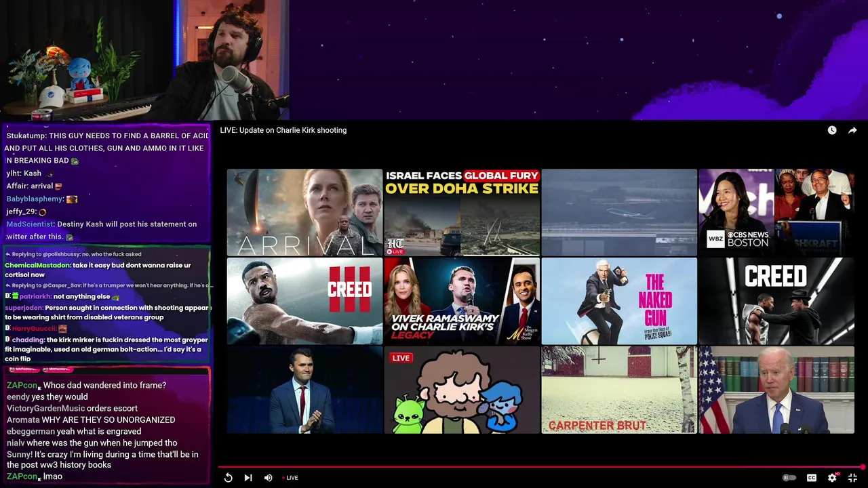Click chat username HarryGuuccii
868x488 pixels.
pos(35,329)
